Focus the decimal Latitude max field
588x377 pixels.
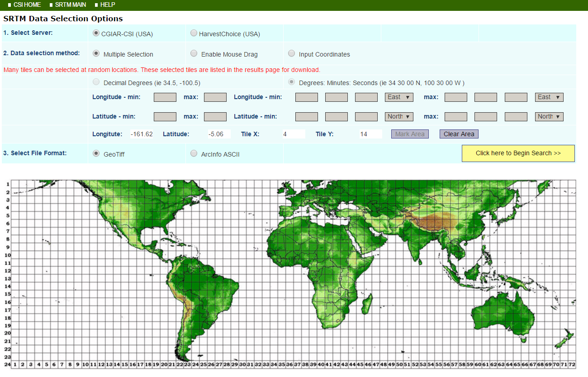(215, 117)
